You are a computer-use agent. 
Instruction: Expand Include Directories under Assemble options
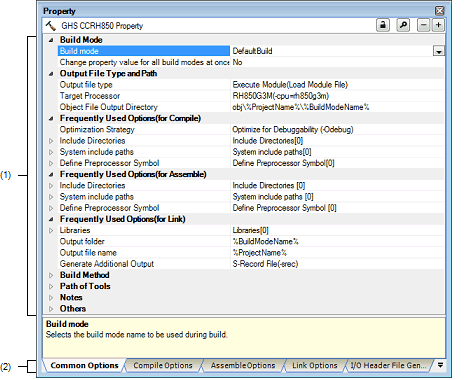coord(51,186)
